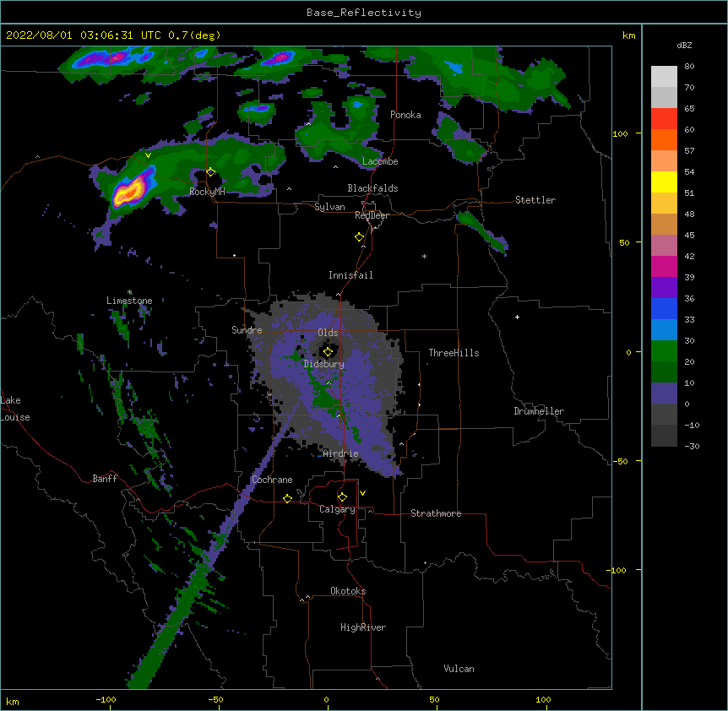Click the Strathmore label

click(x=436, y=513)
